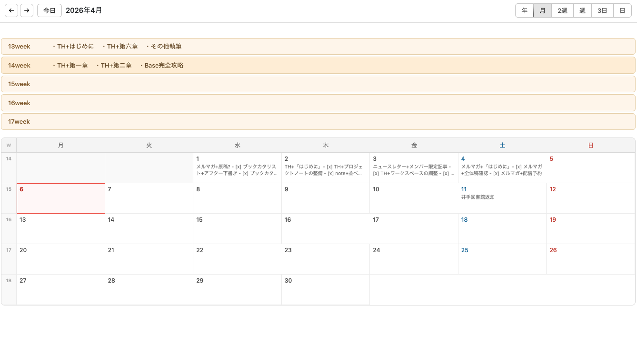The width and height of the screenshot is (637, 364).
Task: Open the ニュースレター entry on April 3
Action: pos(412,170)
